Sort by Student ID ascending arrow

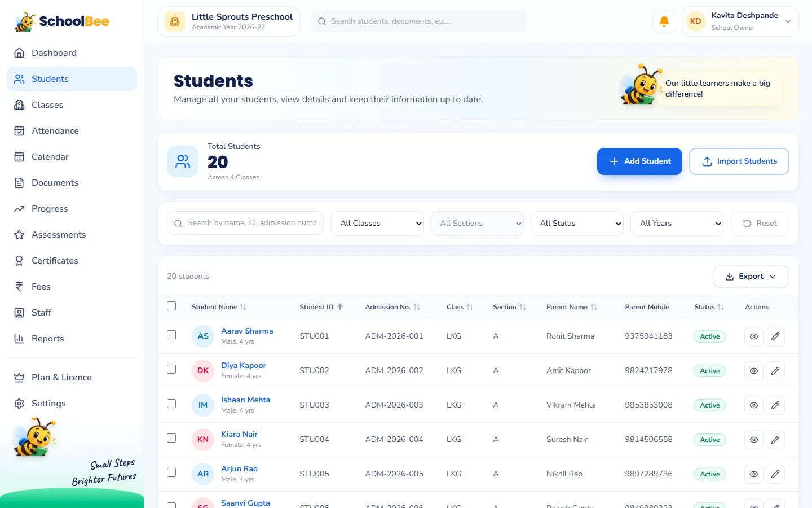pyautogui.click(x=340, y=307)
